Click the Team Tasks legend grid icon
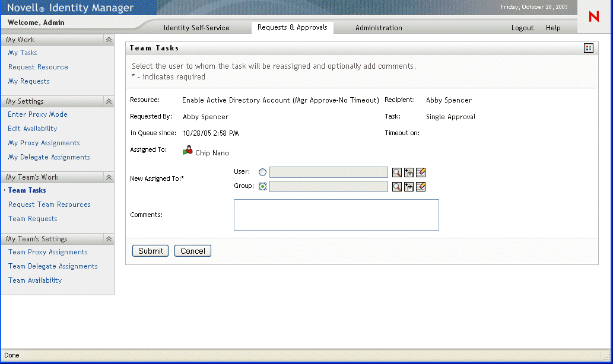 [588, 48]
